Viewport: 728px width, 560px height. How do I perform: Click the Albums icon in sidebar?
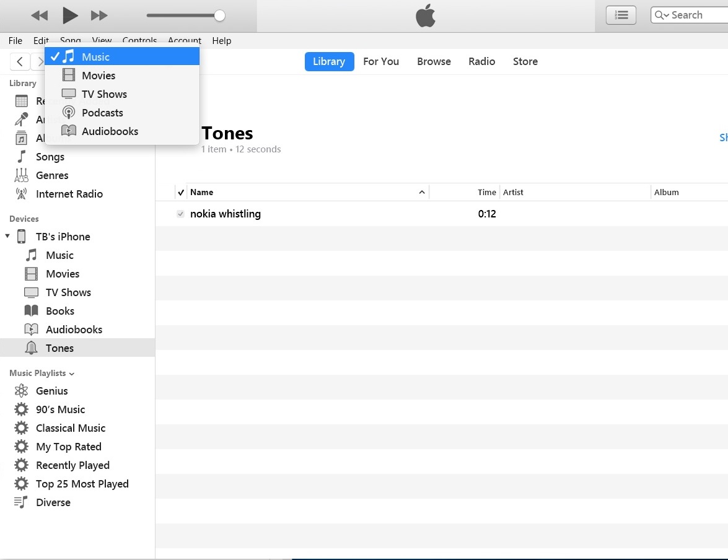click(21, 138)
